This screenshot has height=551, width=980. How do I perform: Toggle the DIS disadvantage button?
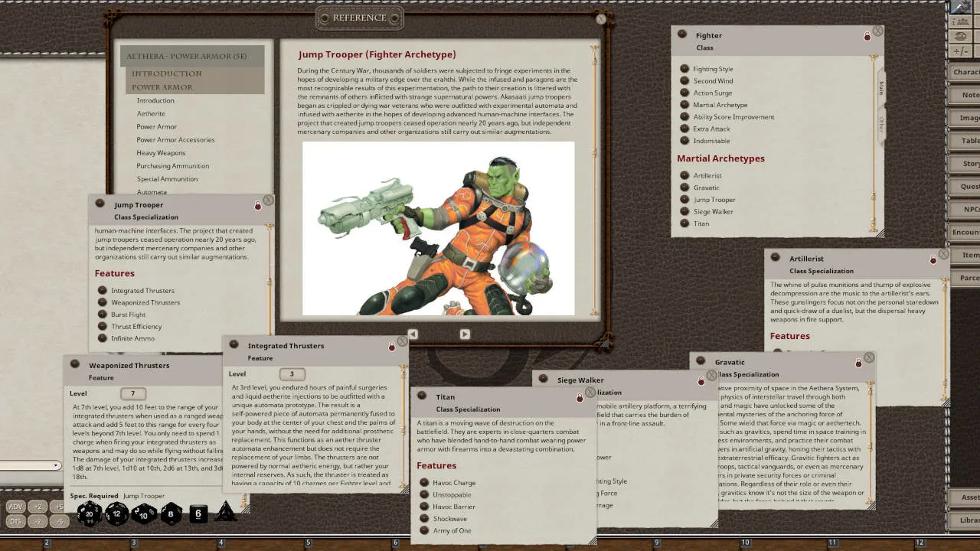15,521
